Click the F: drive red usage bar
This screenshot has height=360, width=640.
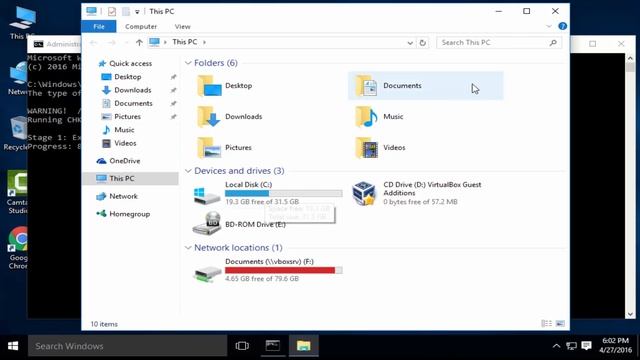point(284,270)
